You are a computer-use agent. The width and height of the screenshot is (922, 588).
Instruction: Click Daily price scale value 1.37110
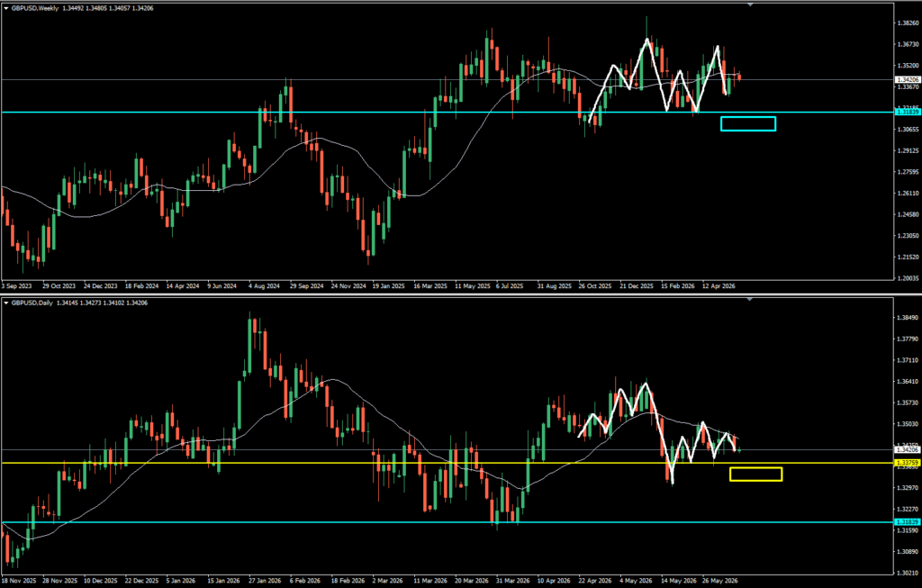coord(908,360)
